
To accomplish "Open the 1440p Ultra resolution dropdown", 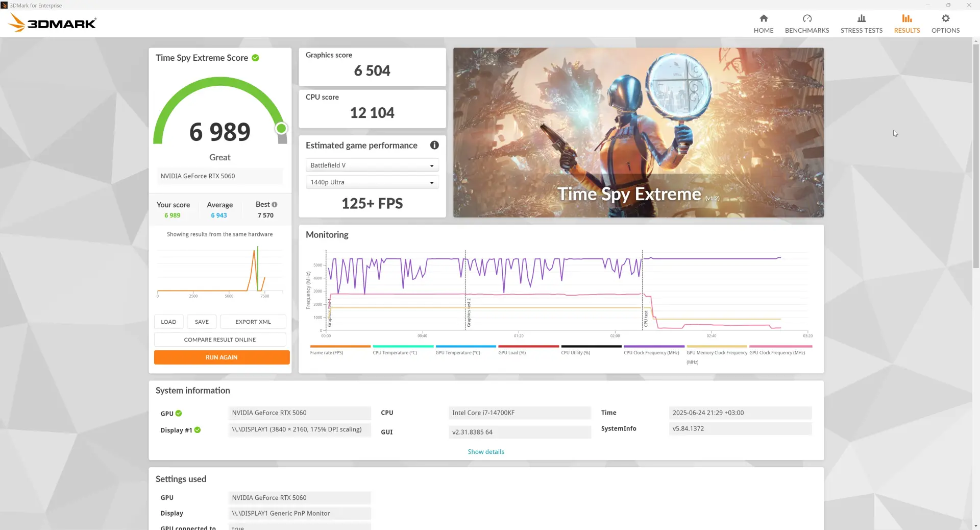I will 372,182.
